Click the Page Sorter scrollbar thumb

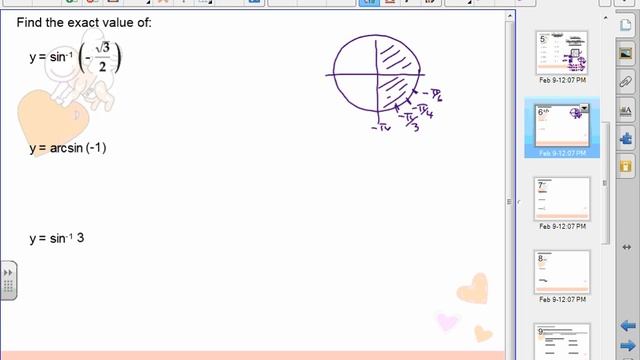[605, 183]
